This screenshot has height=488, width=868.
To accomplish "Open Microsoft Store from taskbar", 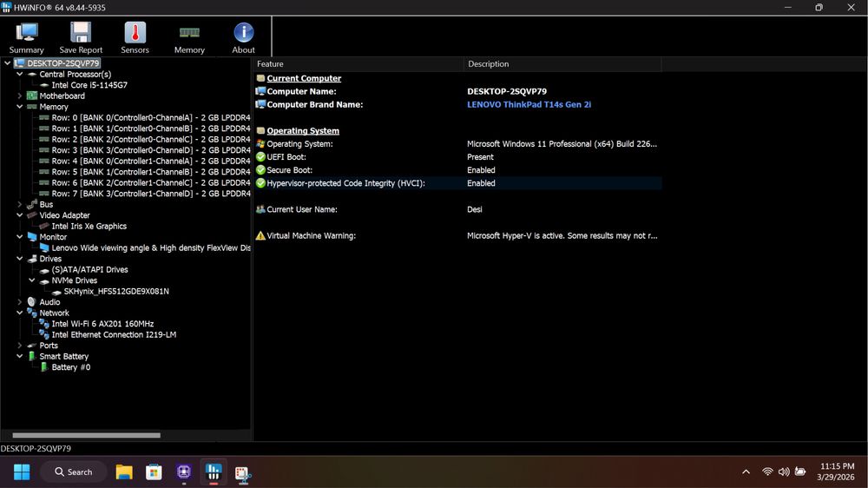I will [x=154, y=472].
